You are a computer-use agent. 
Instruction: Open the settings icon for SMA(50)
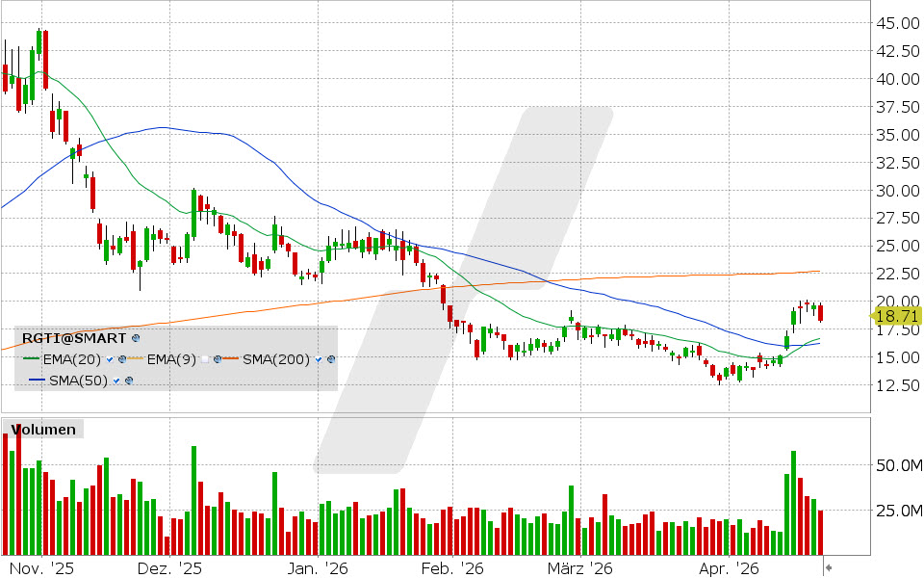128,381
